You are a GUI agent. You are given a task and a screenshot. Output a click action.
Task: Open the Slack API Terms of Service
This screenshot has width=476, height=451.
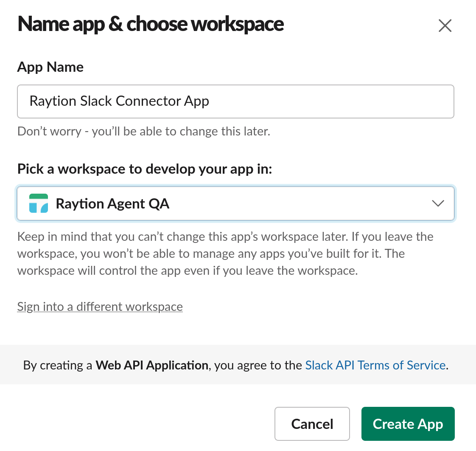[x=375, y=365]
